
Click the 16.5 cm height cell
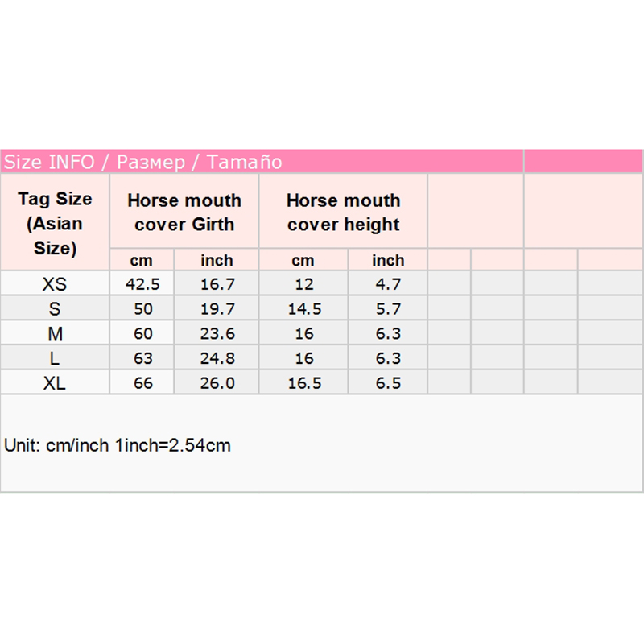[303, 383]
